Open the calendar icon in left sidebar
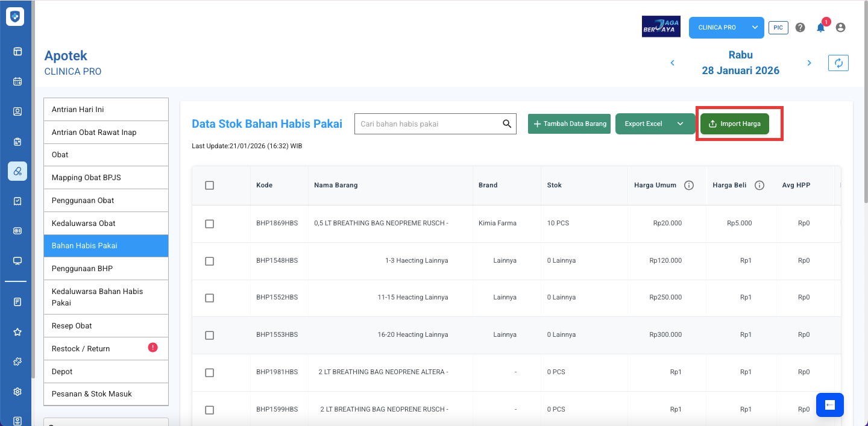Image resolution: width=868 pixels, height=426 pixels. click(17, 81)
